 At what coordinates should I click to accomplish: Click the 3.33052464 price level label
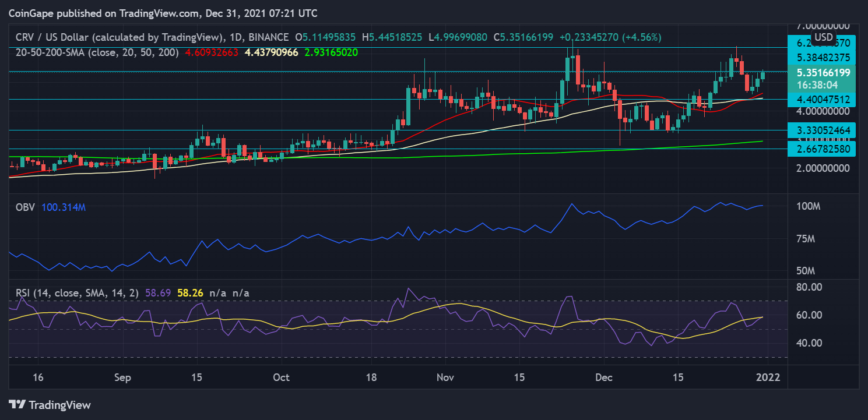(821, 130)
